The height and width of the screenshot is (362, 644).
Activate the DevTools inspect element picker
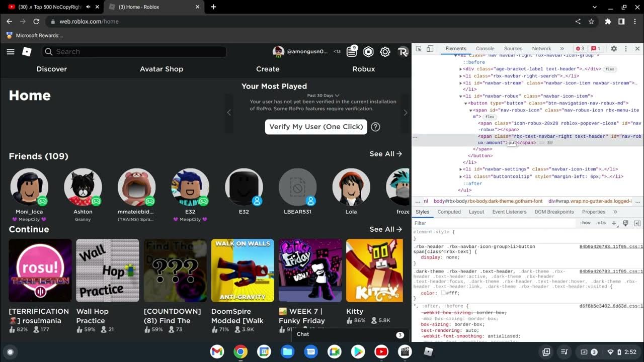tap(419, 49)
